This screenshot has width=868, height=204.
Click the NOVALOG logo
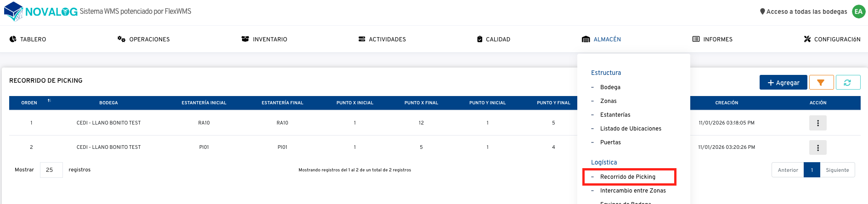(40, 11)
